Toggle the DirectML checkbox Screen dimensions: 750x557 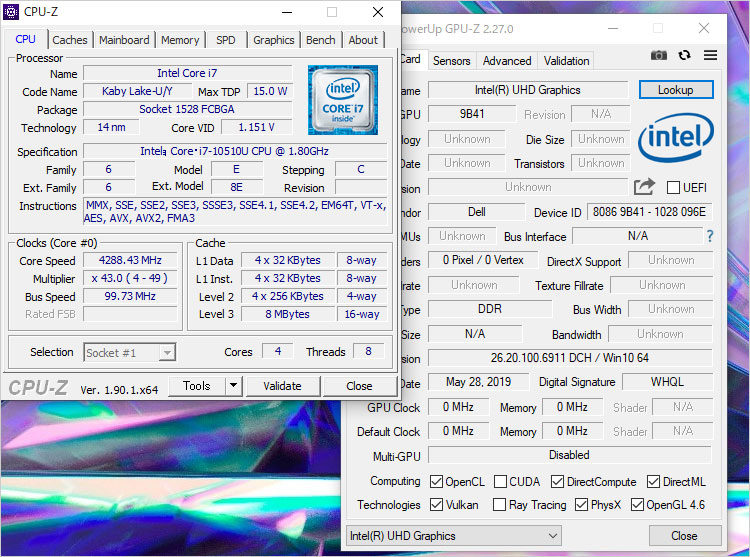click(x=653, y=481)
